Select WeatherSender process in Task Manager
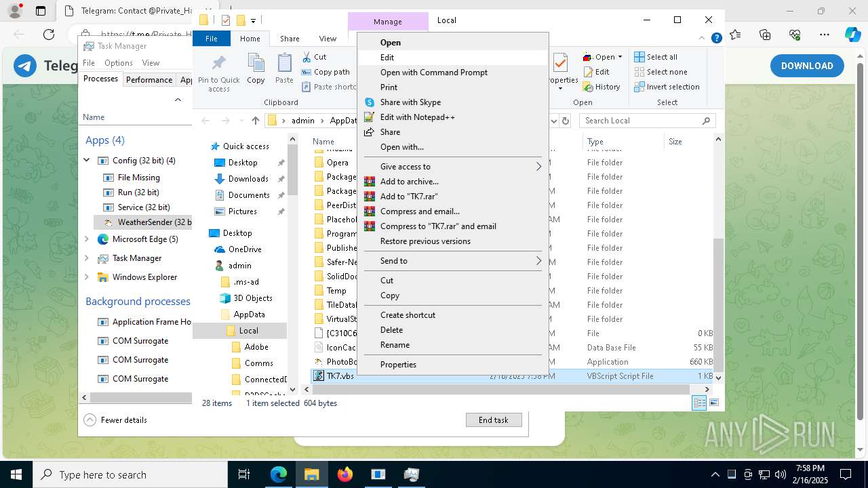Screen dimensions: 868x488 click(144, 222)
